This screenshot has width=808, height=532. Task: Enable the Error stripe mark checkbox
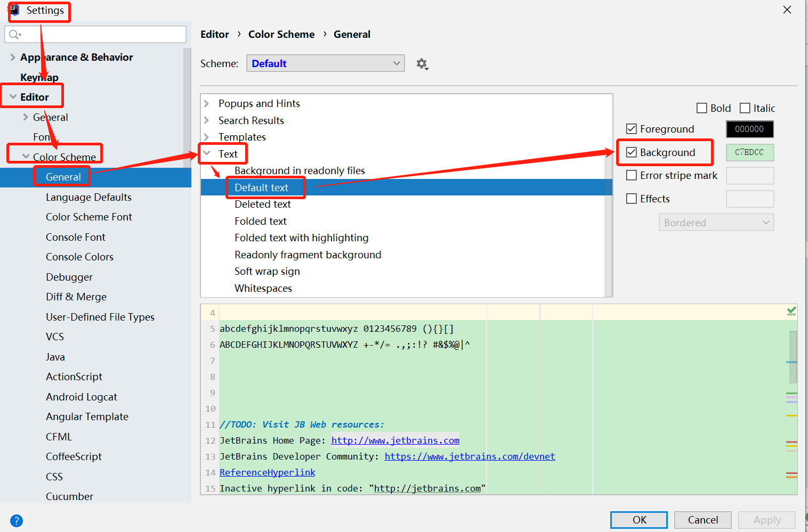pyautogui.click(x=632, y=175)
